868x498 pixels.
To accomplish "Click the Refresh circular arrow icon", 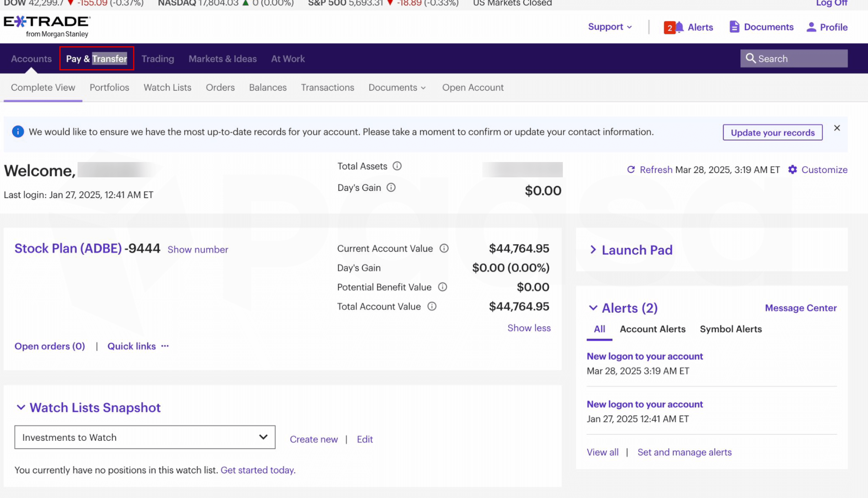I will pos(631,170).
